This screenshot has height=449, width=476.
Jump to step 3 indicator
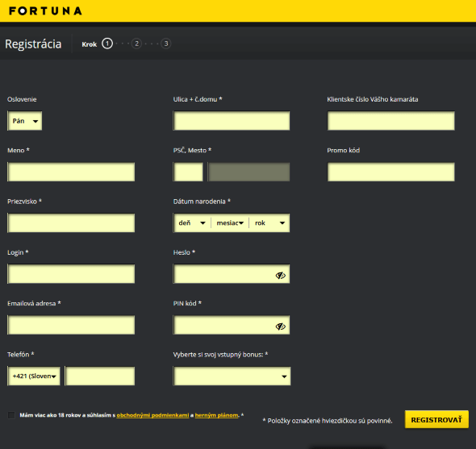[165, 44]
